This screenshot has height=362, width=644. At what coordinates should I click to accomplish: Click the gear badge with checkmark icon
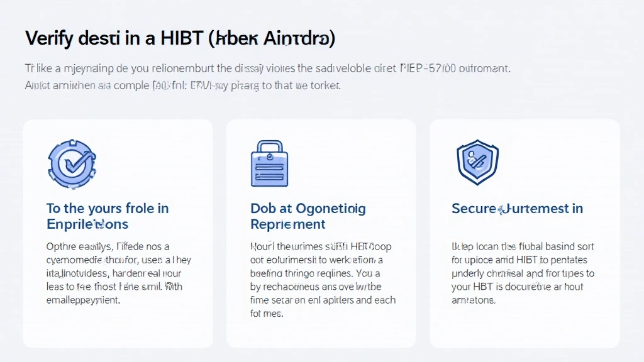click(x=72, y=164)
